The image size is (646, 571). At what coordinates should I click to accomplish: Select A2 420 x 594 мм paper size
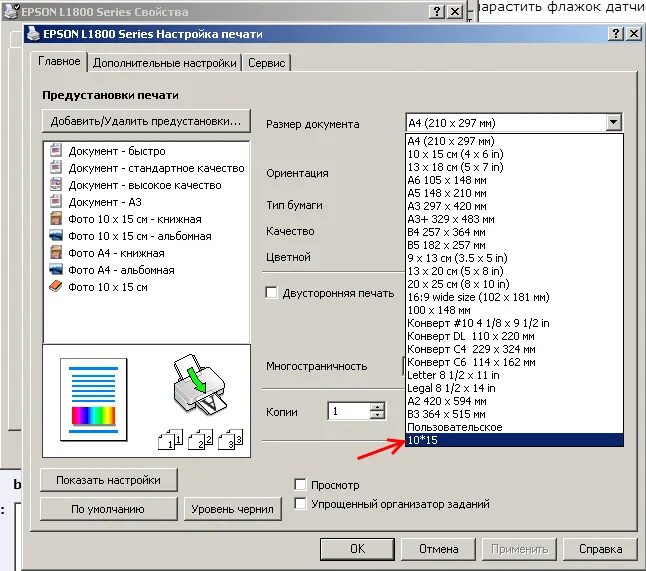click(514, 401)
